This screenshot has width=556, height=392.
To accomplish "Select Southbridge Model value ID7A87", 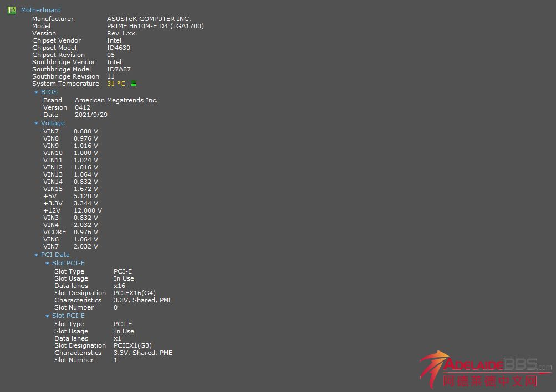I will (x=119, y=69).
